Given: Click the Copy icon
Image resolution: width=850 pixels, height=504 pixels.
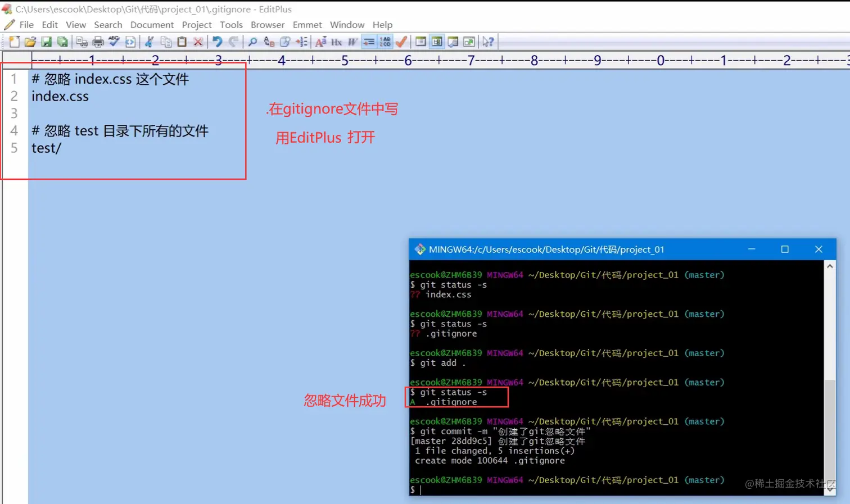Looking at the screenshot, I should click(x=166, y=42).
